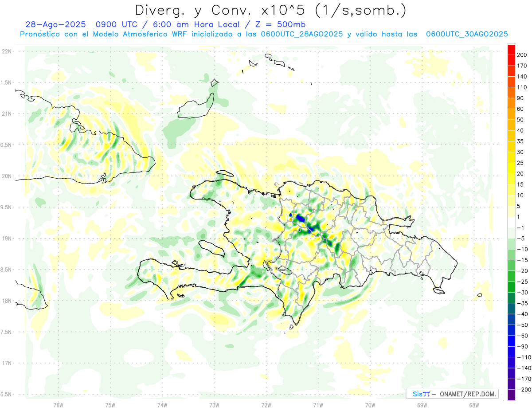The width and height of the screenshot is (532, 411).
Task: Click the '19N' latitude label
Action: [6, 239]
